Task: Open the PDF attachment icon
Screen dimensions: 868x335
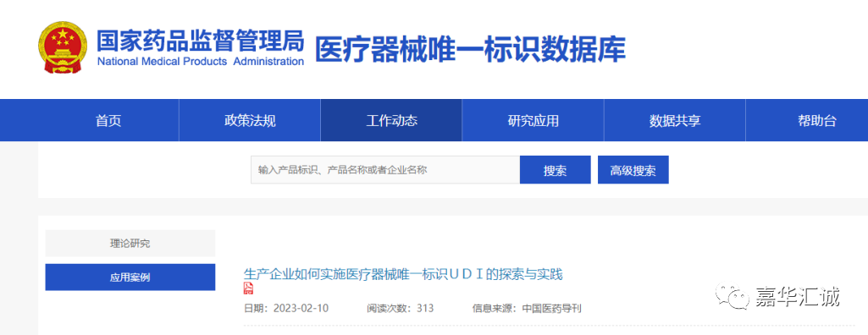Action: (249, 288)
